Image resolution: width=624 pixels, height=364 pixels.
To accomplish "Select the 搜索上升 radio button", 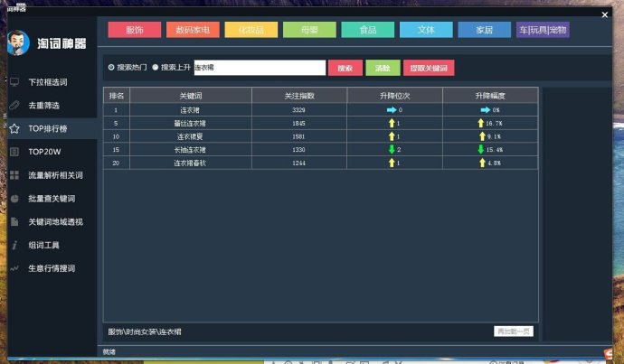I will [x=156, y=67].
